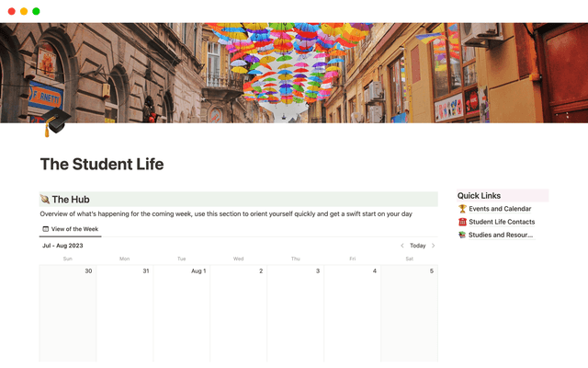Click the Student Life Contacts icon
Screen dimensions: 588x368
462,222
